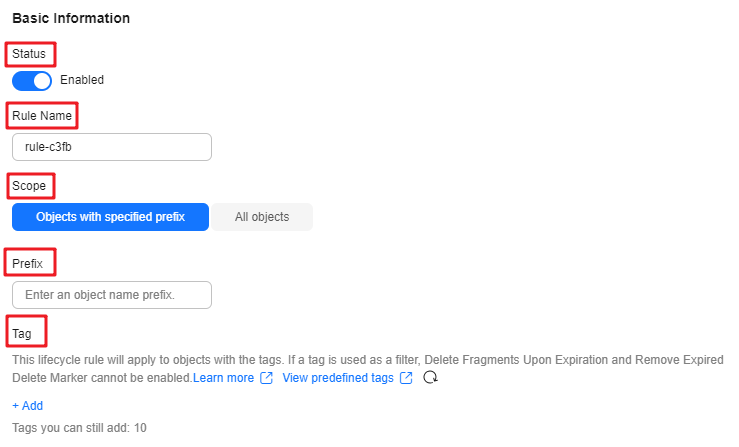The image size is (739, 447).
Task: Click the tag filter description paragraph
Action: pos(368,369)
